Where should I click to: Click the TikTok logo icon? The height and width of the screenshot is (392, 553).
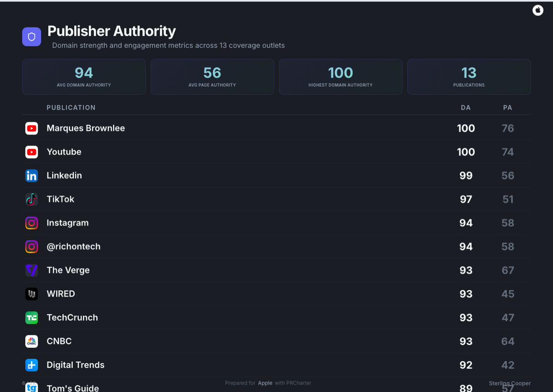click(31, 199)
